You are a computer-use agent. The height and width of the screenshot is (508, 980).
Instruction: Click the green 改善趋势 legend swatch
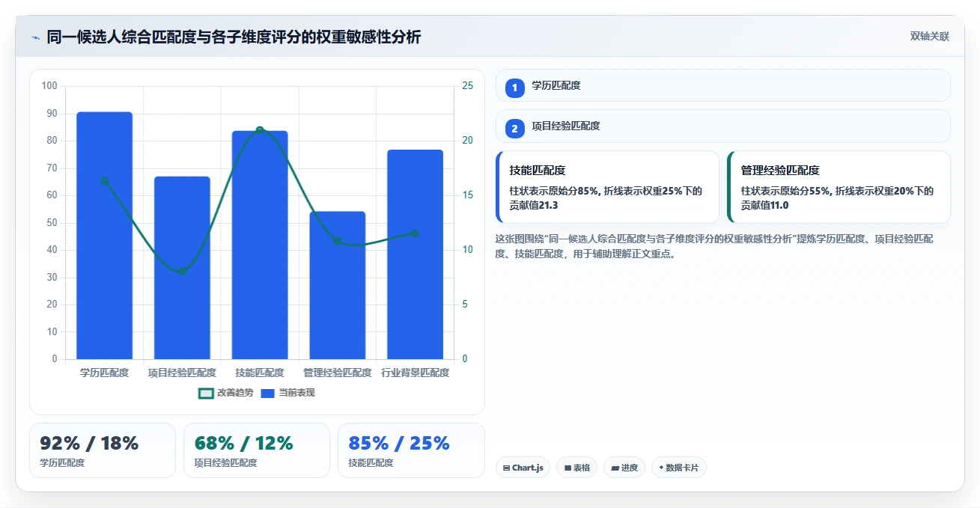(x=206, y=393)
